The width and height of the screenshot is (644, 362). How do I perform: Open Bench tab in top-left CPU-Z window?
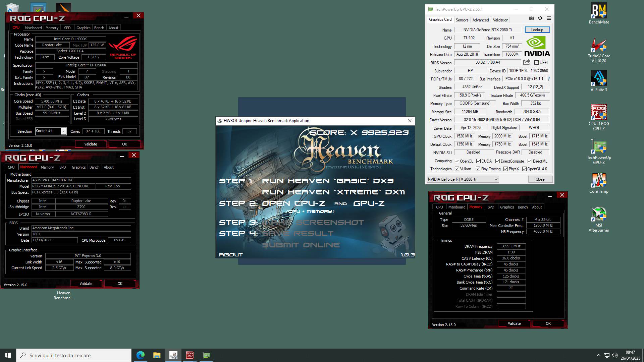pos(99,28)
